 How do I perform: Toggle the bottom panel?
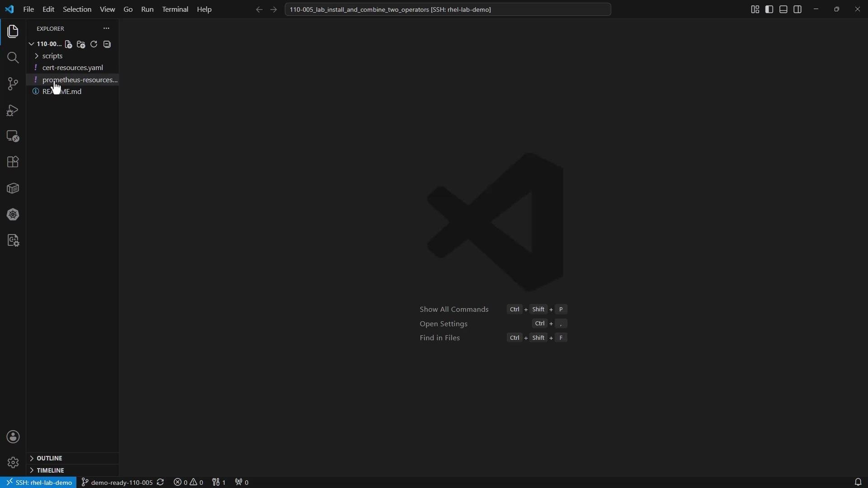[x=784, y=9]
